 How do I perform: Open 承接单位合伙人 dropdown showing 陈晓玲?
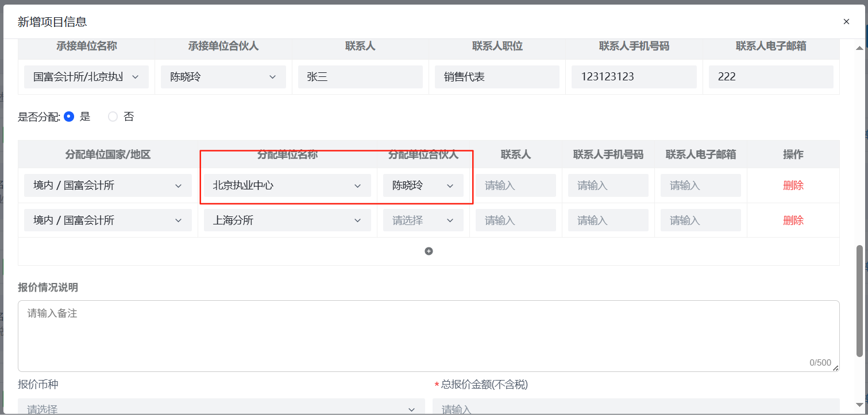[x=223, y=77]
